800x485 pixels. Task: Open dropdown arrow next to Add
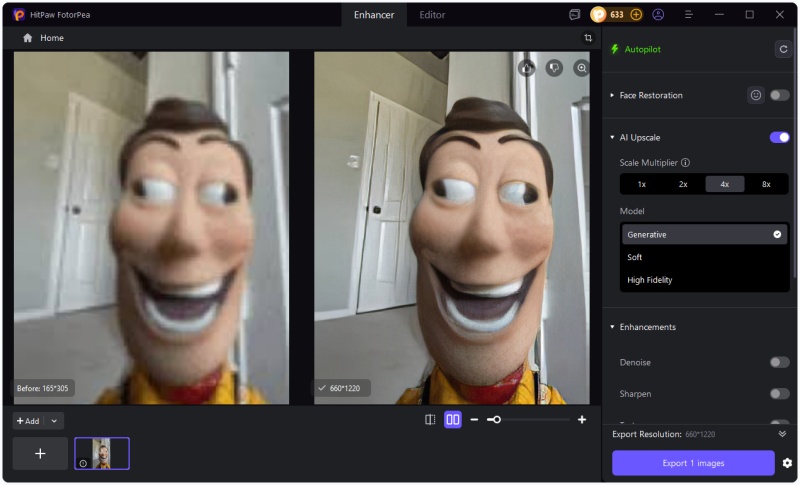(x=54, y=421)
